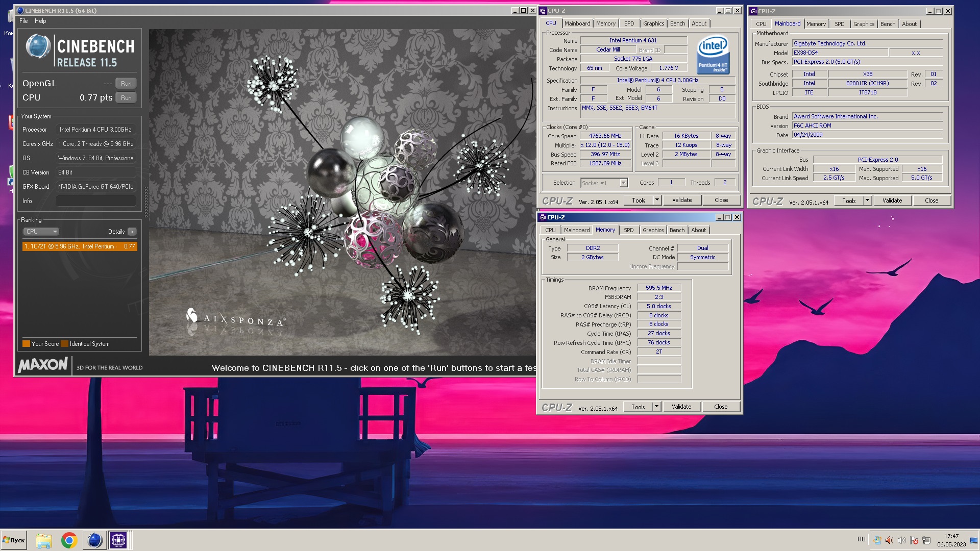Viewport: 980px width, 551px height.
Task: Click the Name field Intel Pentium 4 631
Action: coord(633,41)
